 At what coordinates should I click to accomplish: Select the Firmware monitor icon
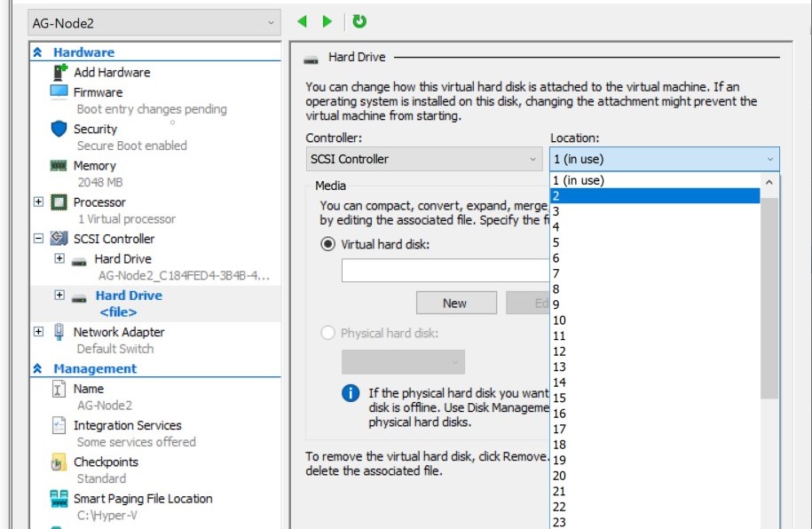(59, 92)
